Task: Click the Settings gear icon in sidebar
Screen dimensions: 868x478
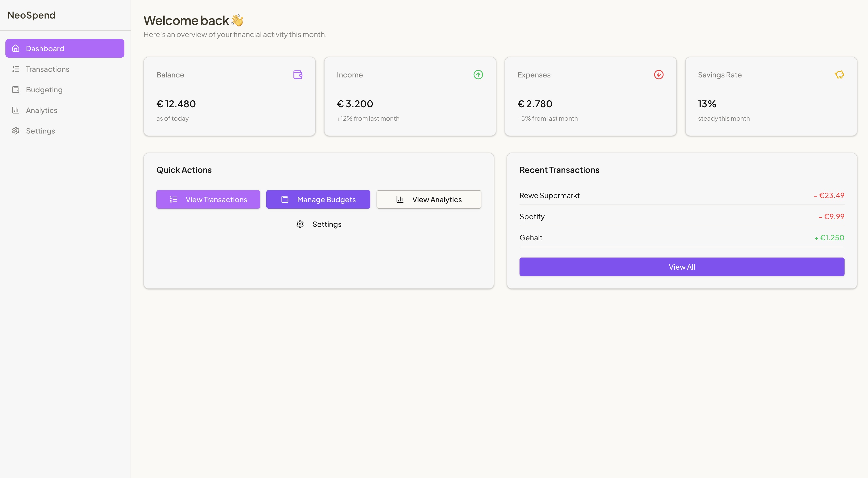Action: click(16, 131)
